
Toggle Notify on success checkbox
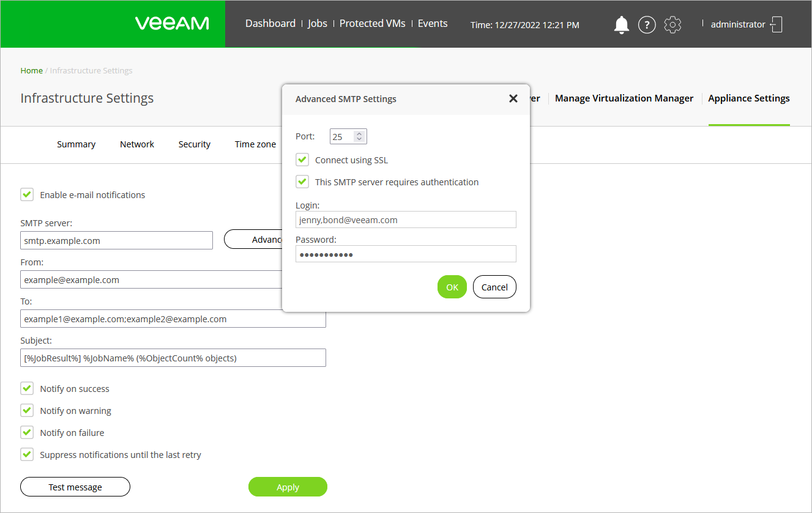click(x=27, y=389)
